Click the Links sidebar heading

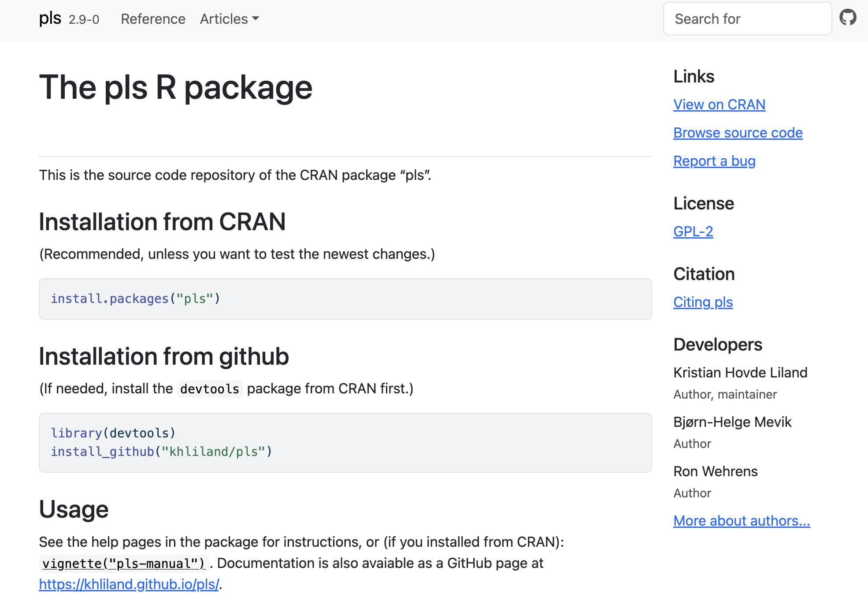[x=694, y=76]
